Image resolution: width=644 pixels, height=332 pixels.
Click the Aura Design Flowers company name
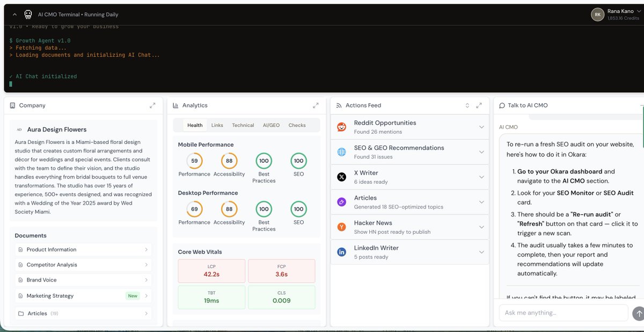point(57,129)
